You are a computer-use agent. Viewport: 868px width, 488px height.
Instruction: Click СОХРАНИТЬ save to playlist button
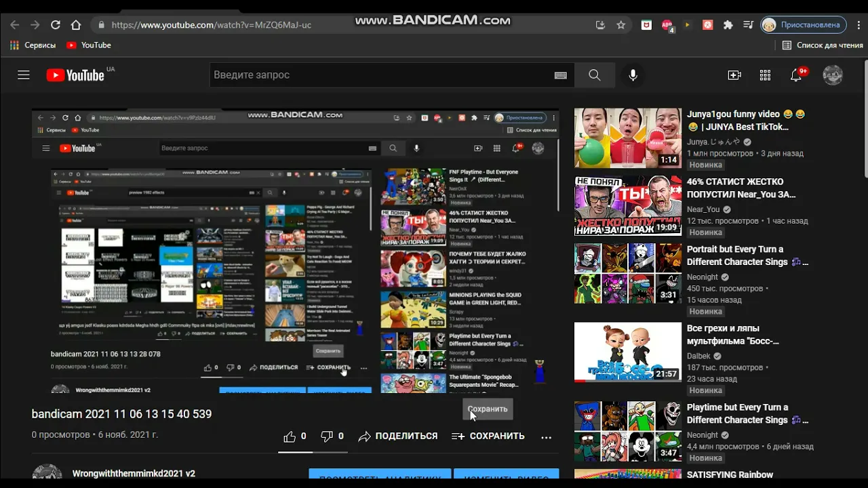click(x=488, y=436)
